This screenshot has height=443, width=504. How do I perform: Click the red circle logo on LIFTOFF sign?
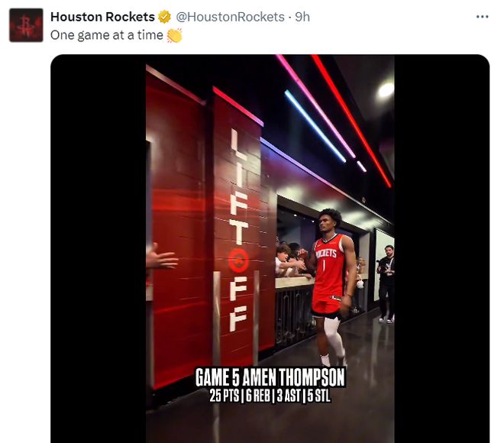239,260
